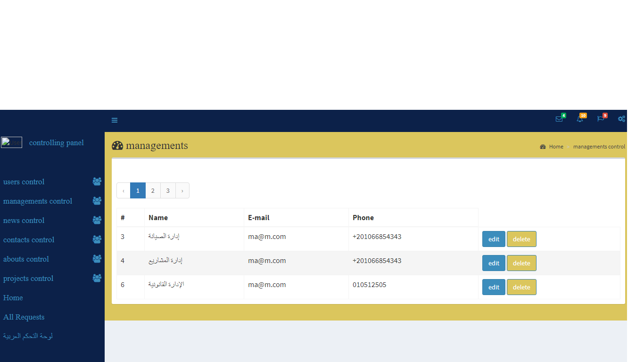Open users control menu item
The height and width of the screenshot is (362, 644).
pos(24,182)
